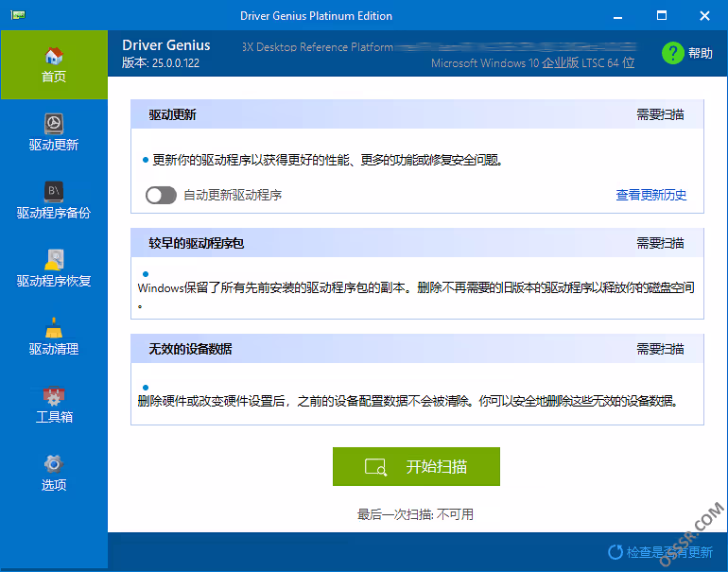
Task: Click the 驱动更新 panel header title
Action: coord(173,114)
